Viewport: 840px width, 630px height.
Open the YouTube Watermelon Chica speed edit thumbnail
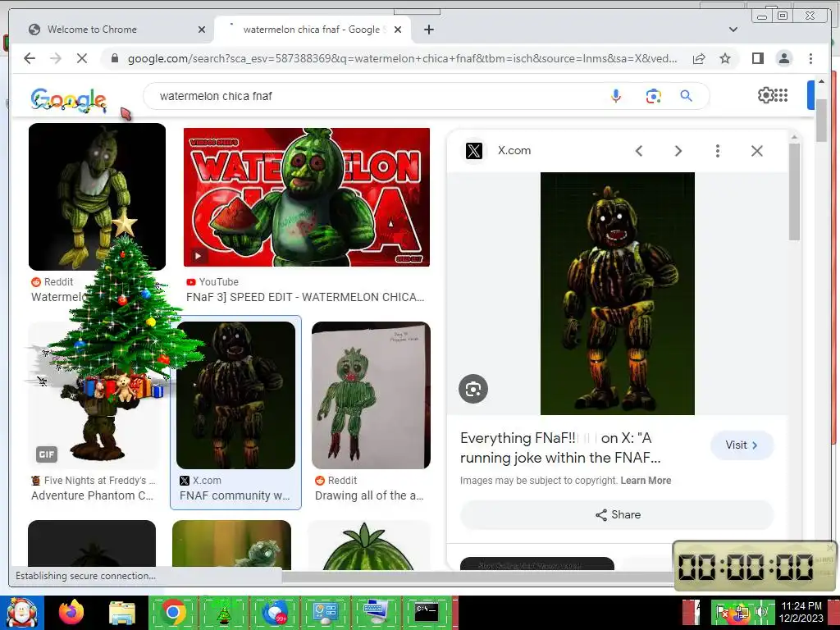coord(307,197)
